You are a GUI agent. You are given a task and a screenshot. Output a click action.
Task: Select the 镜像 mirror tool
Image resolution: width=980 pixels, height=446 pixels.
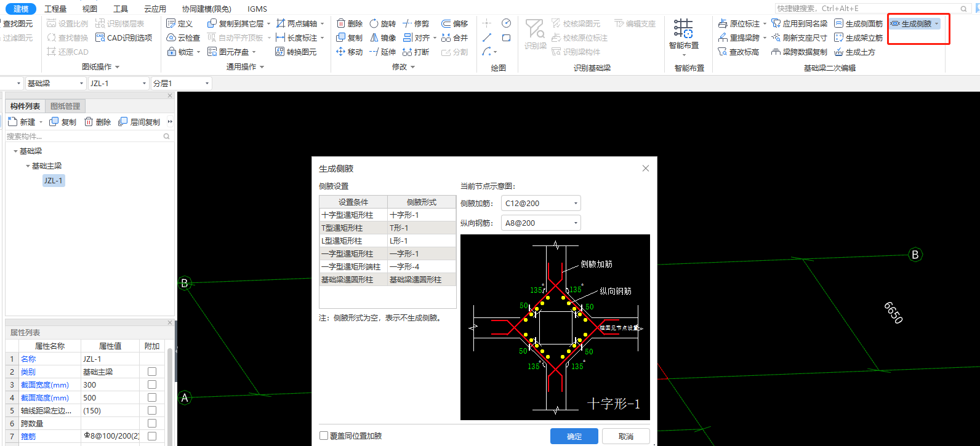(x=383, y=38)
